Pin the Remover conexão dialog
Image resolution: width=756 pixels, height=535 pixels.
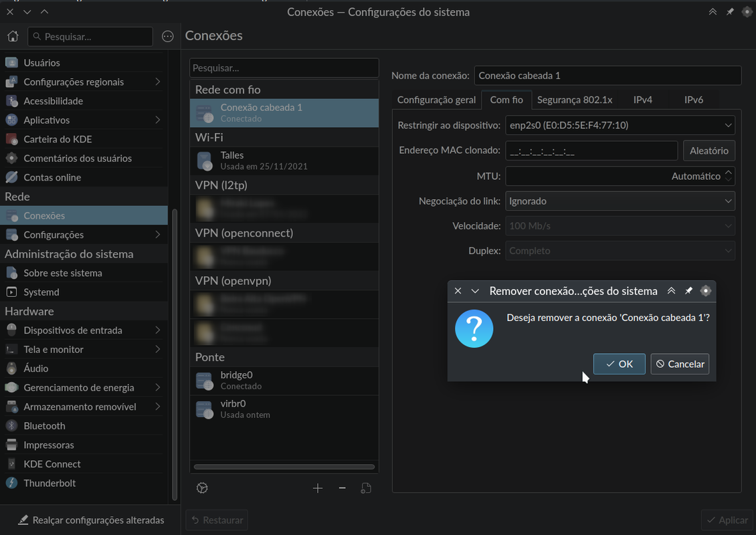688,291
